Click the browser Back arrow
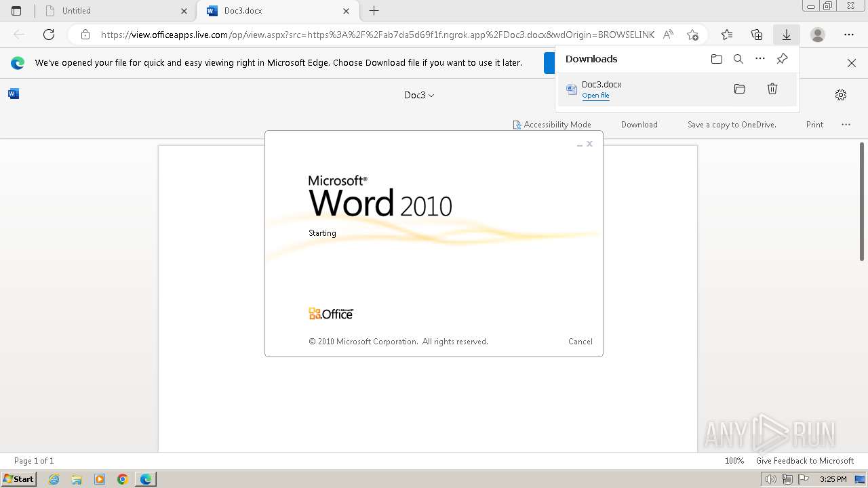 click(x=19, y=35)
